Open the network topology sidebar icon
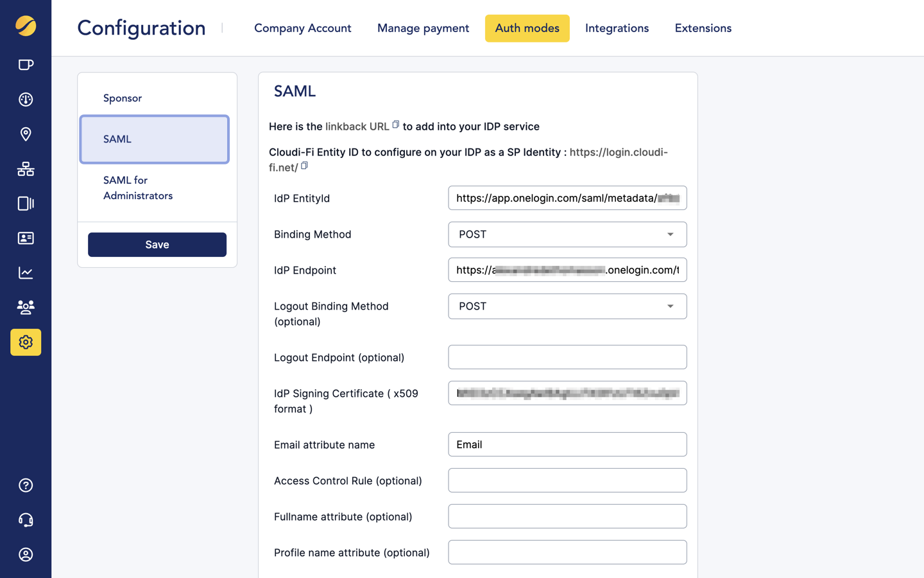Screen dimensions: 924x578 tap(26, 169)
